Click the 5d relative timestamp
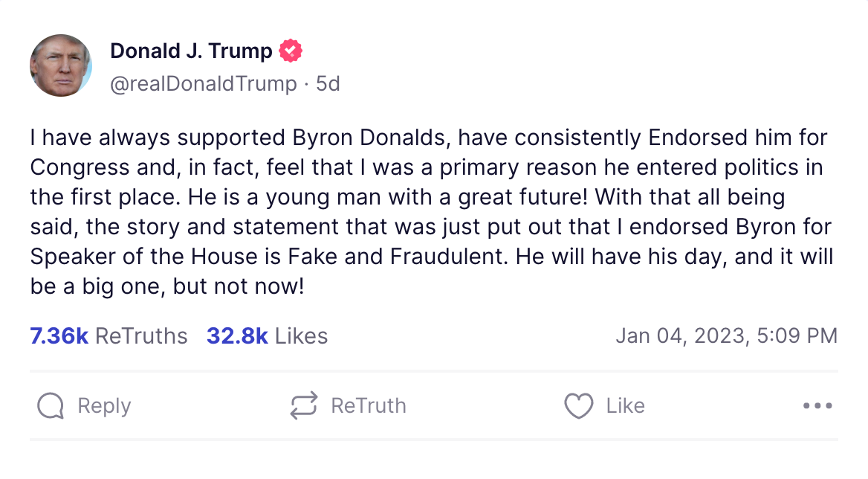This screenshot has height=479, width=868. pyautogui.click(x=328, y=84)
